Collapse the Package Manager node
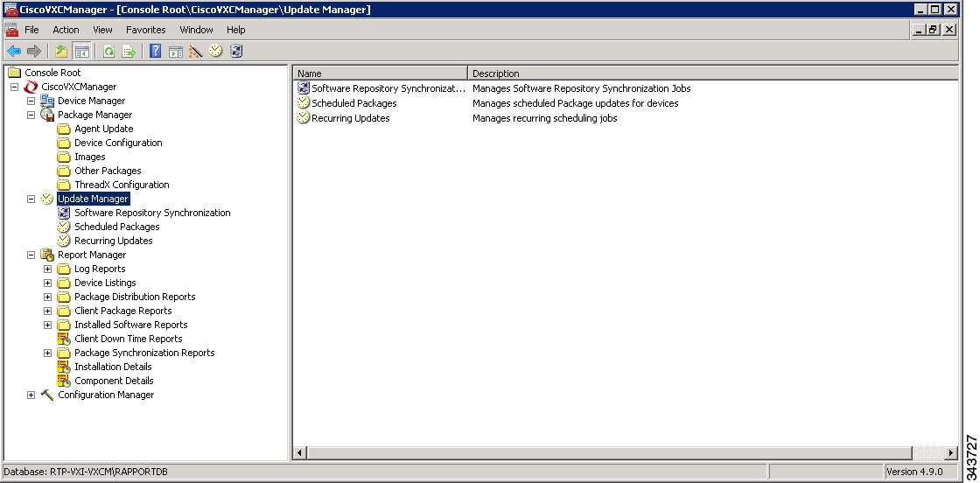Viewport: 980px width, 483px height. coord(31,115)
